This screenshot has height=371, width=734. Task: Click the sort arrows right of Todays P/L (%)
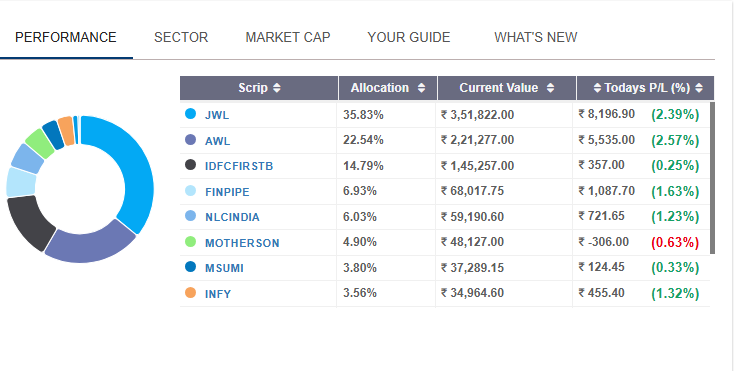point(699,88)
